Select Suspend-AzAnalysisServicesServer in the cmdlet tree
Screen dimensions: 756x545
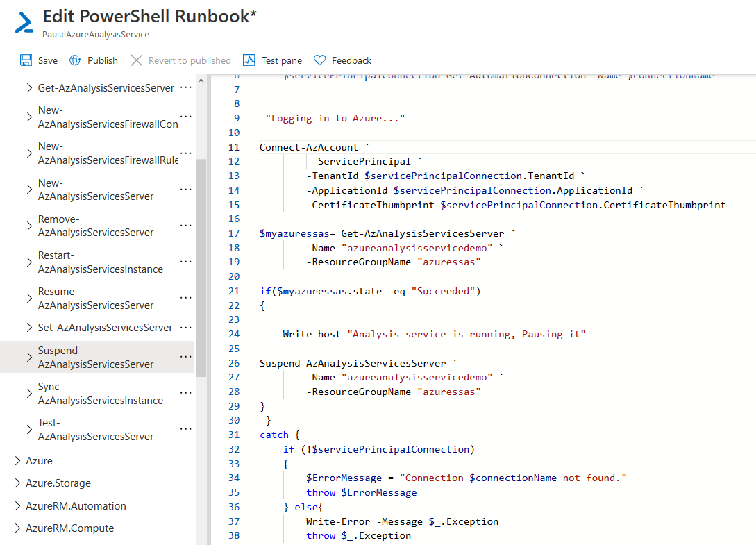coord(96,358)
